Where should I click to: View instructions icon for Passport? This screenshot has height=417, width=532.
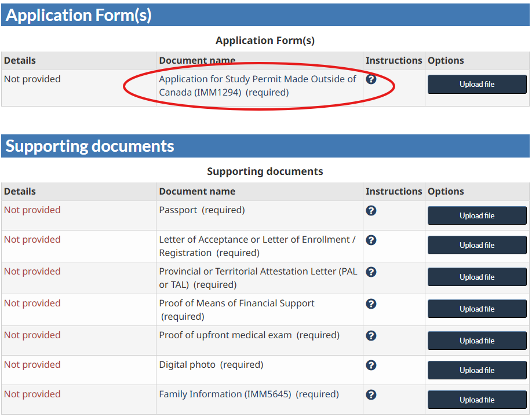371,210
